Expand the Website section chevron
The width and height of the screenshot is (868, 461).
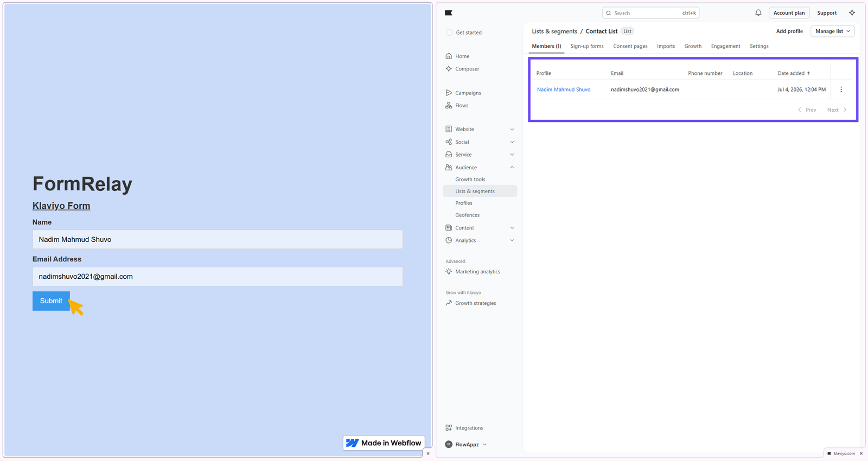(x=512, y=129)
